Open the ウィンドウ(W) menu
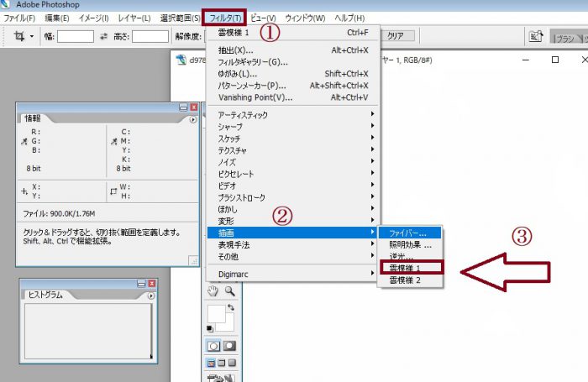Image resolution: width=588 pixels, height=382 pixels. tap(305, 18)
